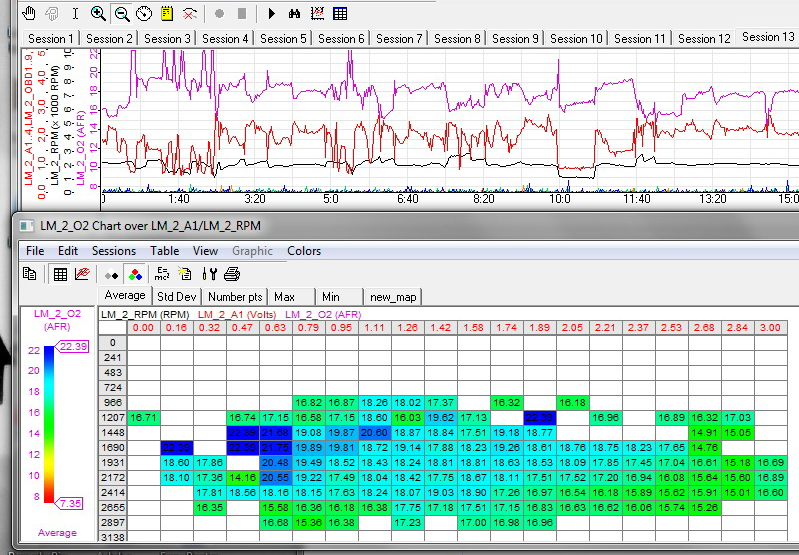Open the Sessions menu

pos(114,251)
